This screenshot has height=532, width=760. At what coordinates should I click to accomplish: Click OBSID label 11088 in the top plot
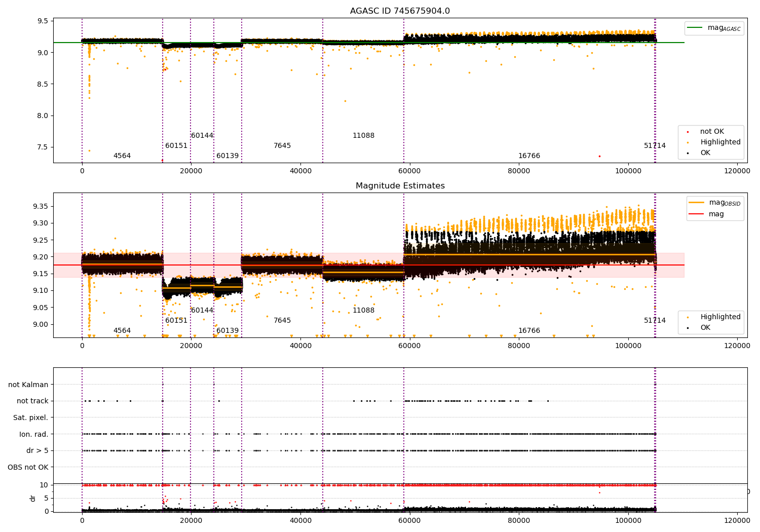point(364,136)
